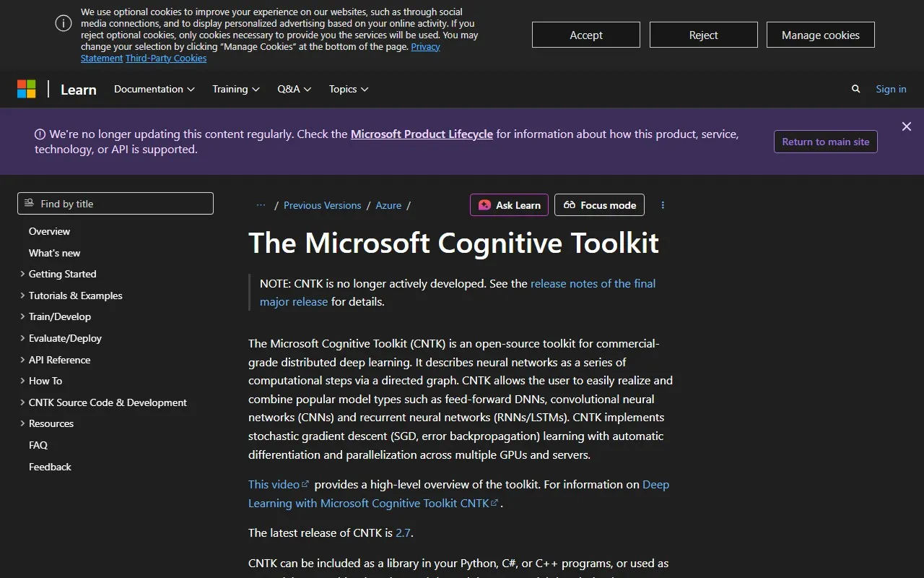Click the info icon in the cookie banner
Image resolution: width=924 pixels, height=578 pixels.
coord(63,23)
